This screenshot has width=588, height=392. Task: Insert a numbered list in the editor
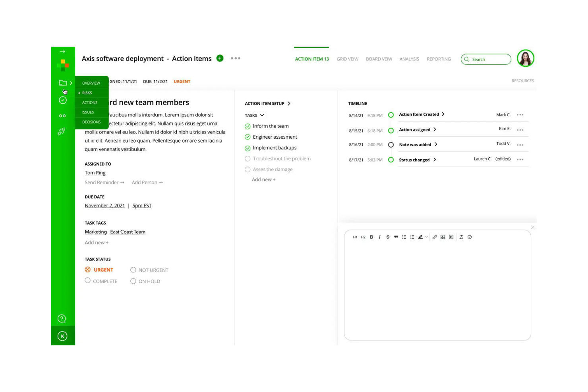coord(412,237)
